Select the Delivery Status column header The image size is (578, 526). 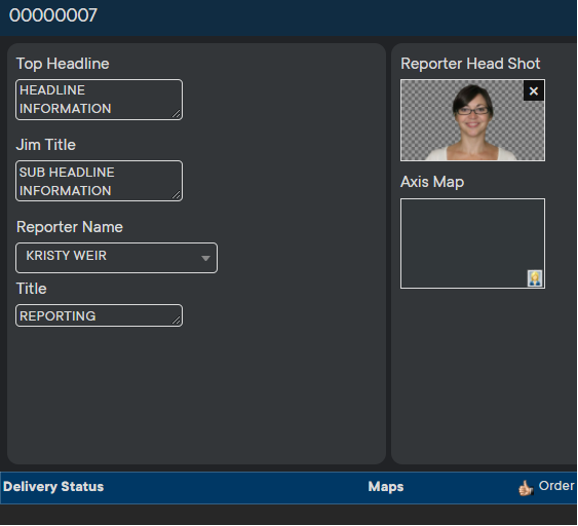(53, 487)
